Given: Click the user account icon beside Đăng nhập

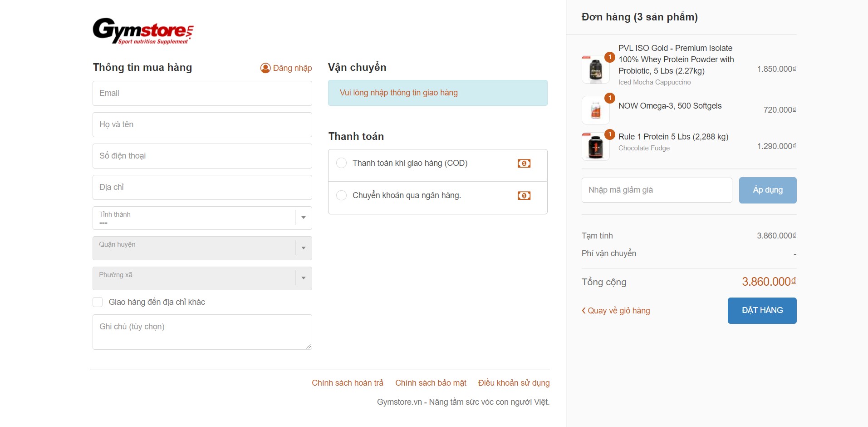Looking at the screenshot, I should (265, 68).
